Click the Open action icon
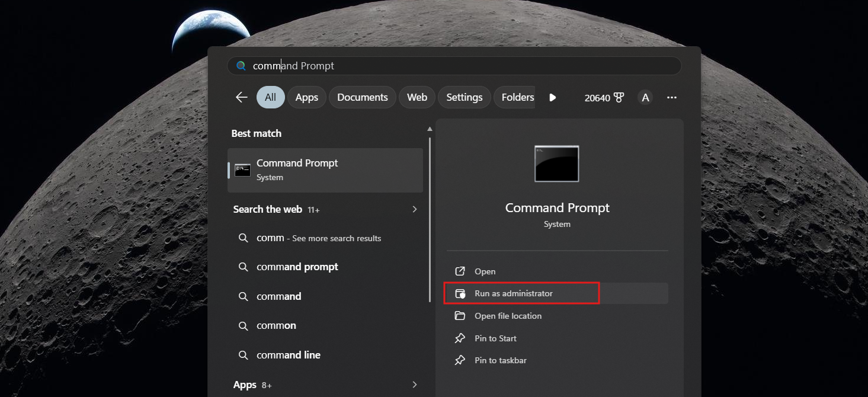The width and height of the screenshot is (868, 397). (460, 271)
